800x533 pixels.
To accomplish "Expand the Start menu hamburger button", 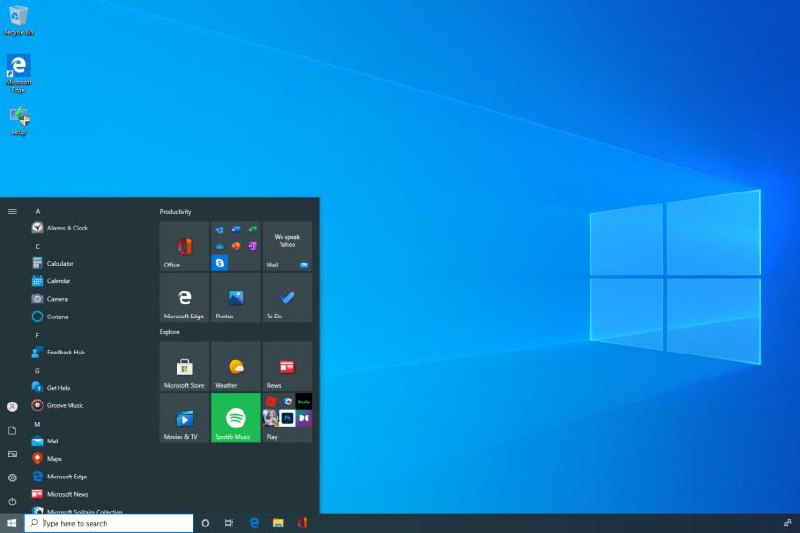I will (x=12, y=211).
